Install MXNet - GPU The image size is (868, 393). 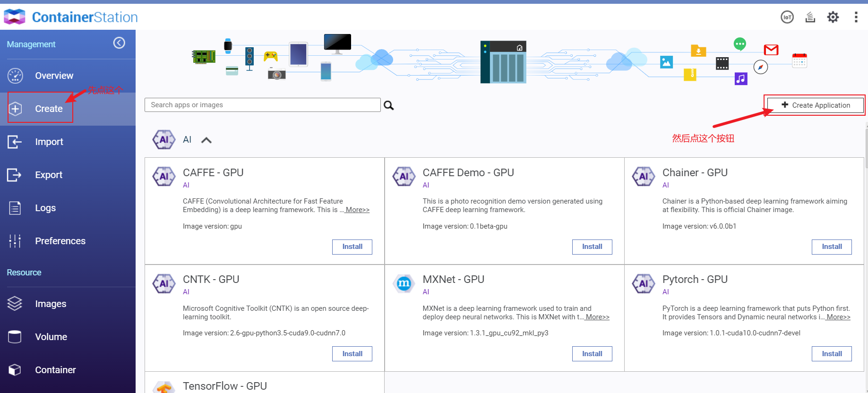[592, 354]
